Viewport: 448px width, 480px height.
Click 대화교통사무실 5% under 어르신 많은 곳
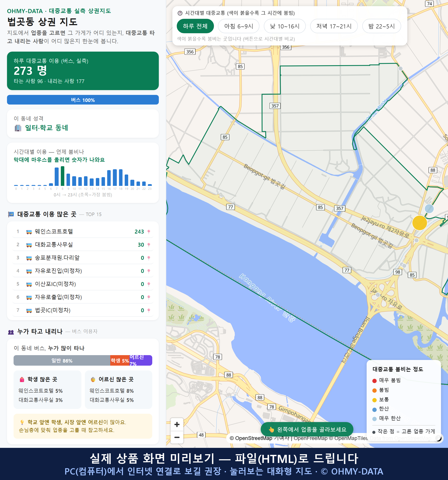112,400
